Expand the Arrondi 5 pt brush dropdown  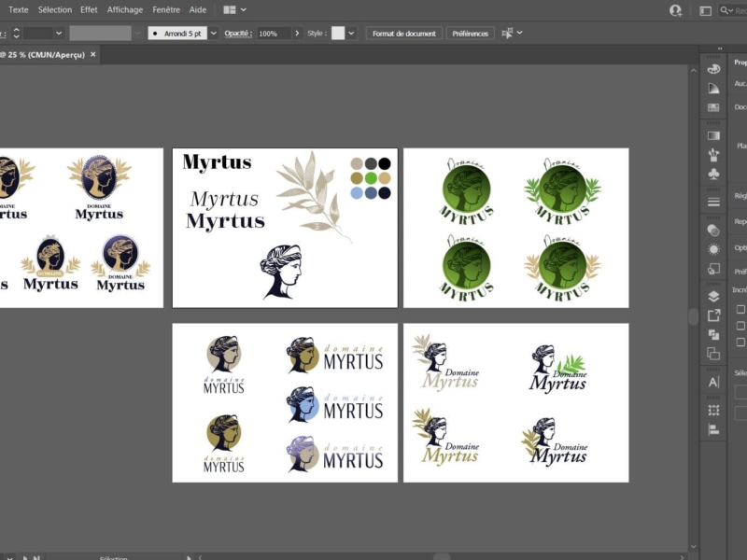click(x=214, y=33)
